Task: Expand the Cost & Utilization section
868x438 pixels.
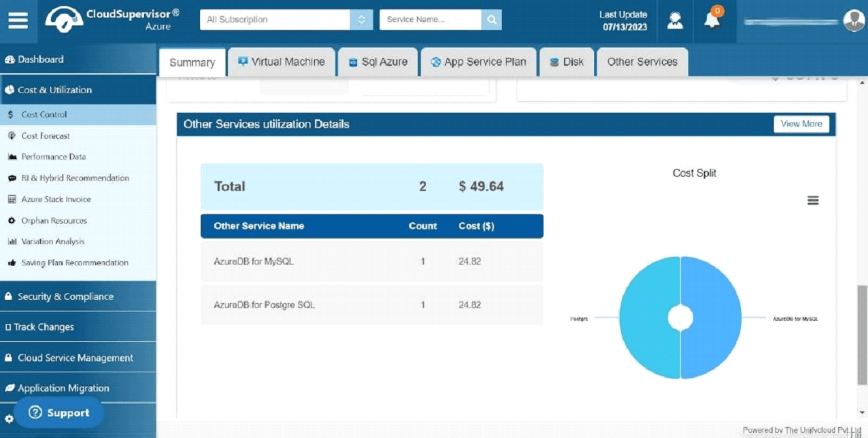Action: [x=78, y=90]
